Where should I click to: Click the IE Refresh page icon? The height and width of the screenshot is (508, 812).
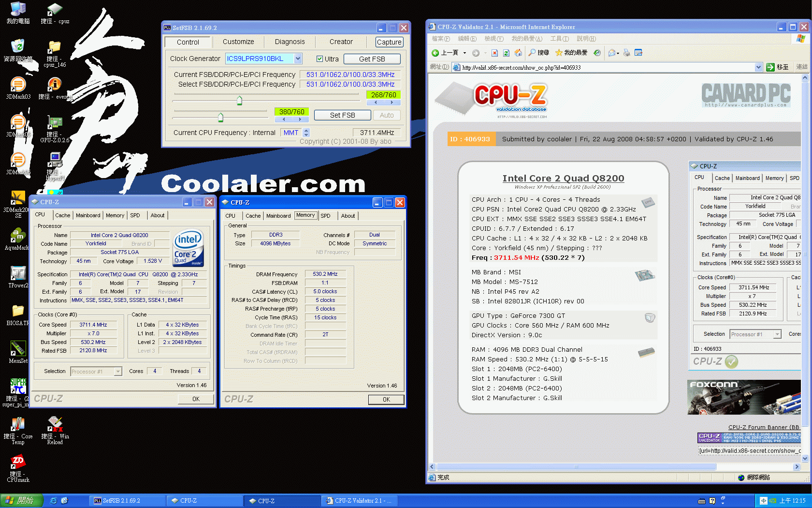pos(506,53)
